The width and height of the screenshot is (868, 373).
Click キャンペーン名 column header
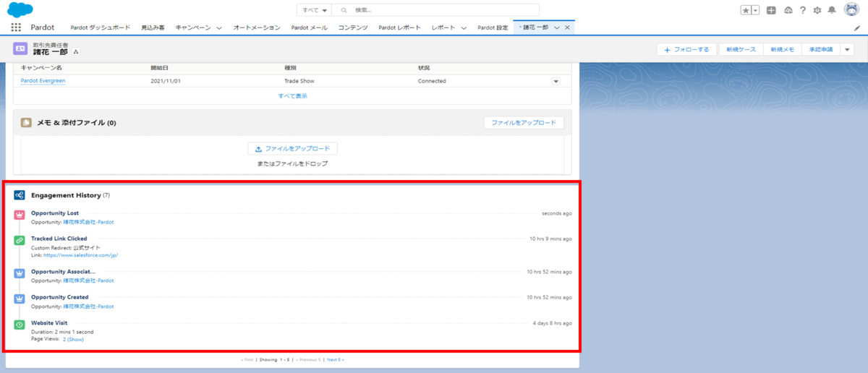[41, 67]
